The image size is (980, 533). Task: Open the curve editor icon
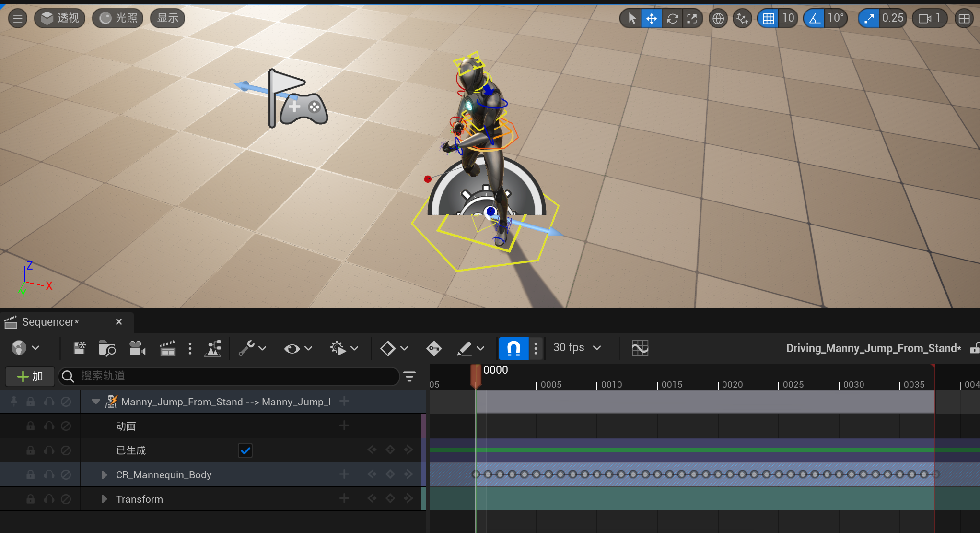click(x=640, y=348)
